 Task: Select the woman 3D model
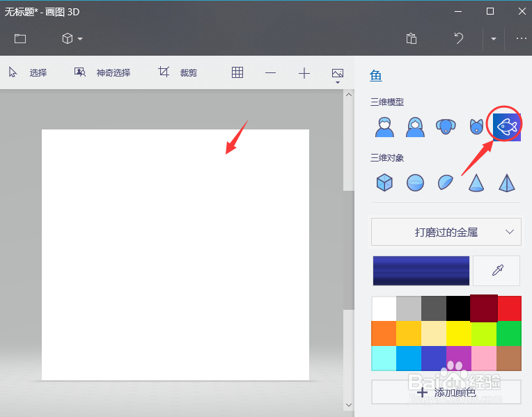point(415,127)
